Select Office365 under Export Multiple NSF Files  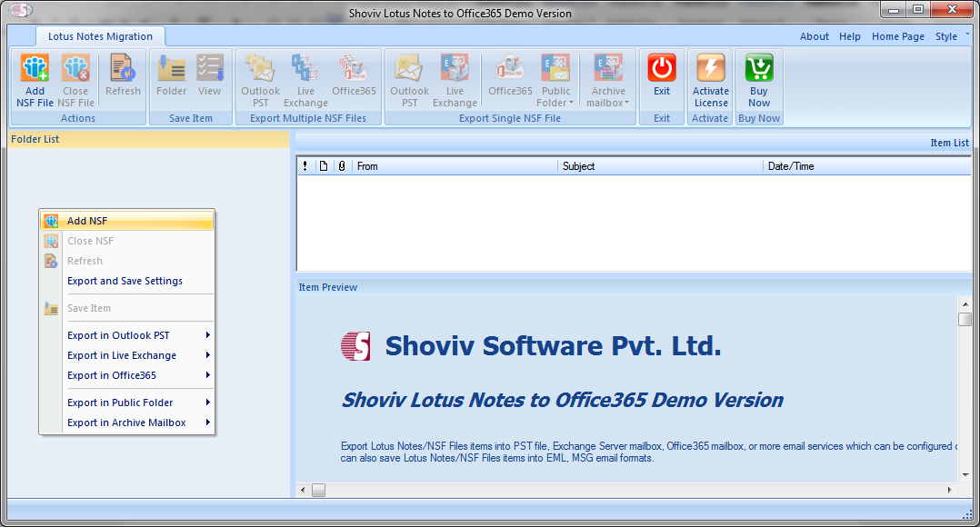click(354, 75)
